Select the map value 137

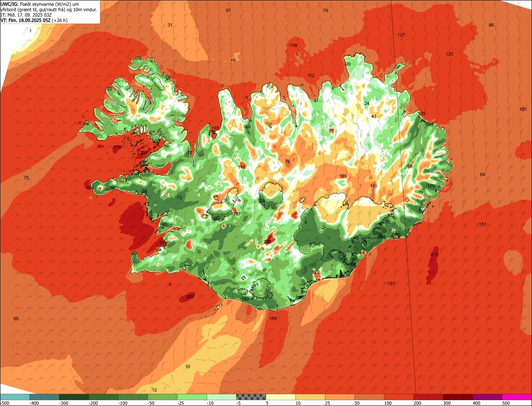click(x=237, y=214)
